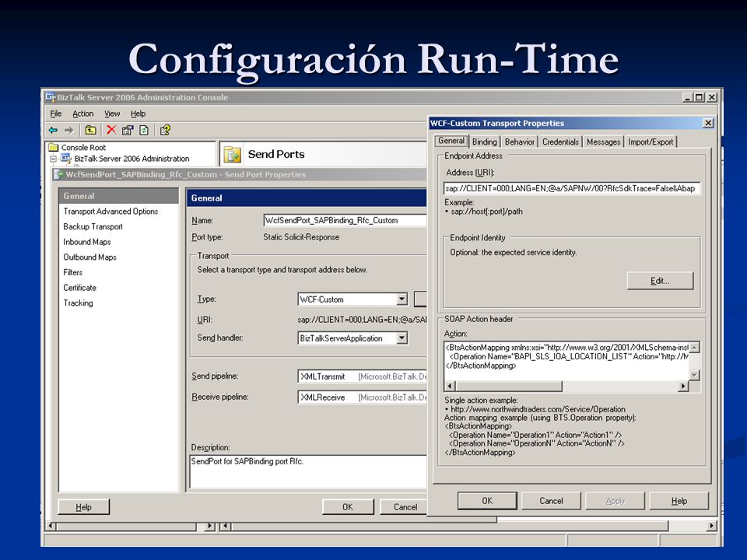This screenshot has width=747, height=560.
Task: Click the Forward arrow in the console toolbar
Action: (69, 130)
